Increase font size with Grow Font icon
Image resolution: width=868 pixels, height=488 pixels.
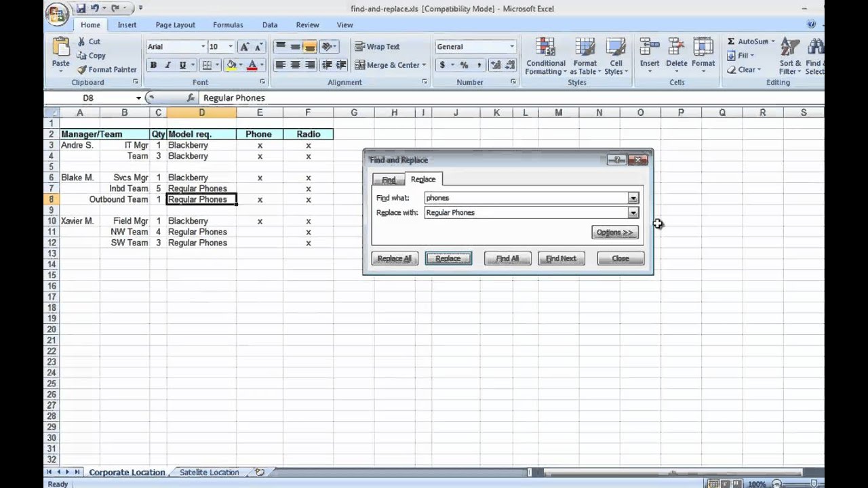coord(245,47)
